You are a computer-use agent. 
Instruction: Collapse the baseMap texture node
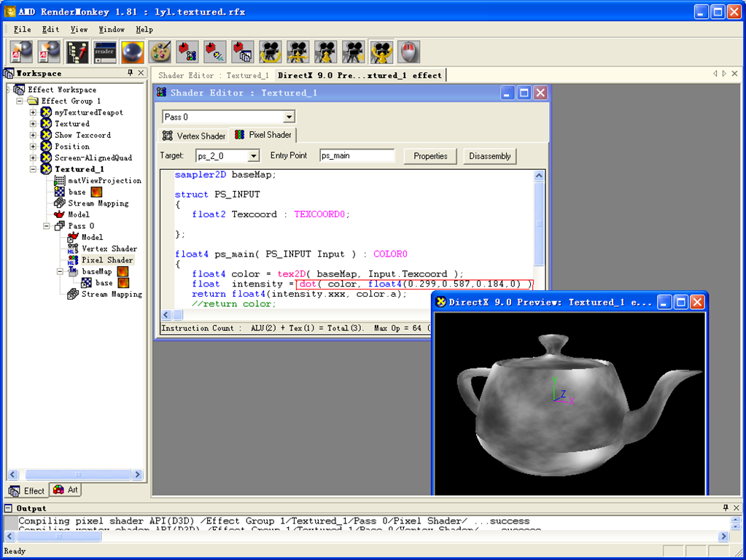click(x=60, y=272)
